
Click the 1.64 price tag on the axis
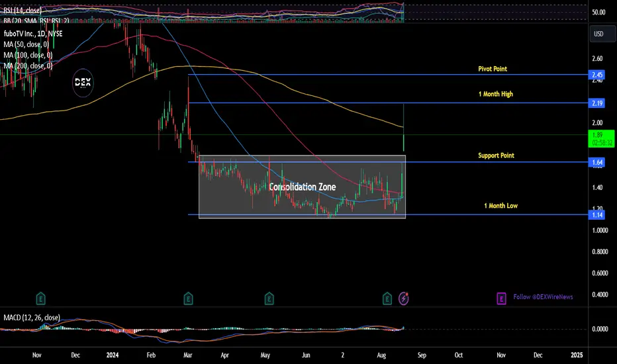[x=597, y=162]
